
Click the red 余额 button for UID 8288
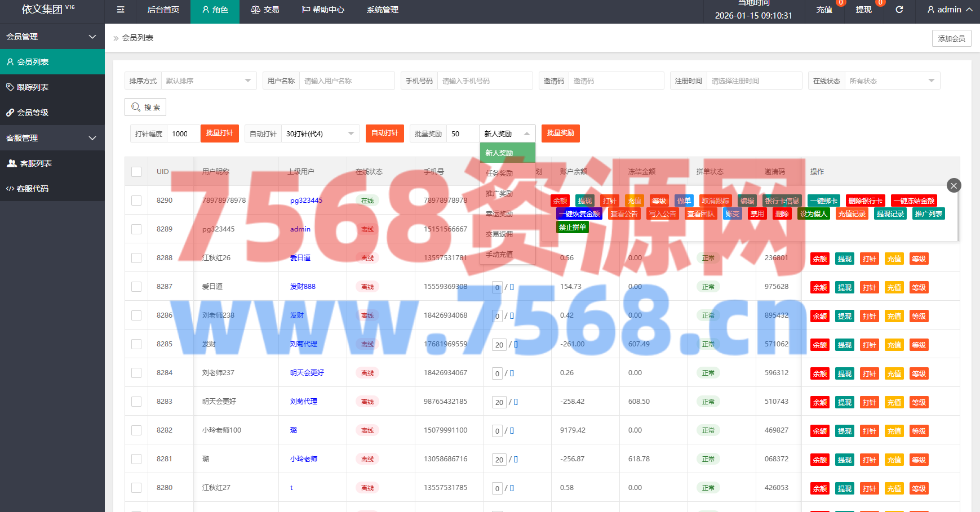tap(820, 259)
